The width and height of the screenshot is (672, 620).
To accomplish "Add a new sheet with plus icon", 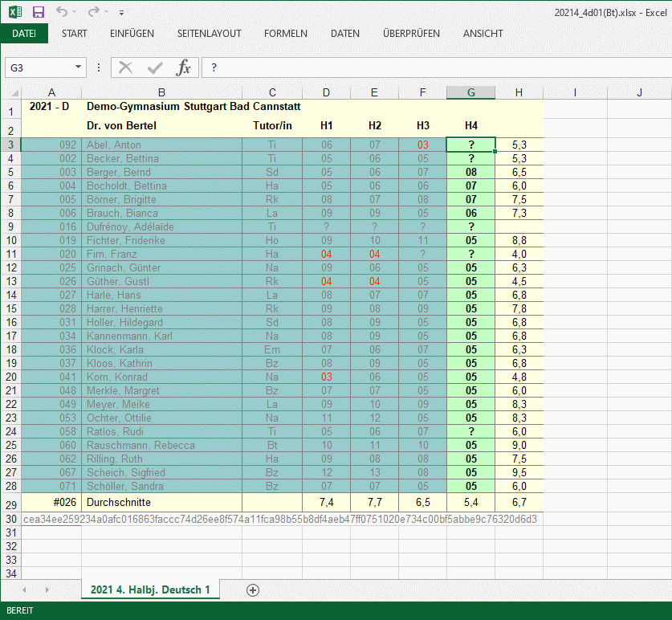I will [253, 590].
